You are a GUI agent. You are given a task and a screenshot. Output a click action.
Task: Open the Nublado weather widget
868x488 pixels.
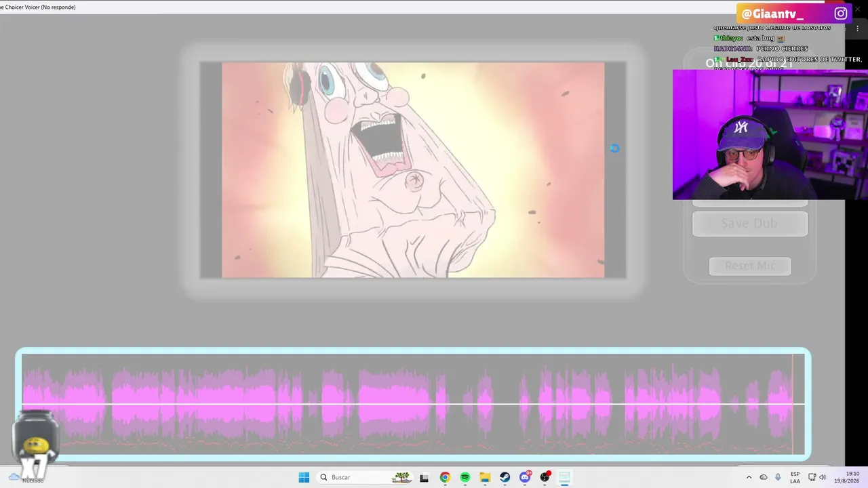point(27,478)
